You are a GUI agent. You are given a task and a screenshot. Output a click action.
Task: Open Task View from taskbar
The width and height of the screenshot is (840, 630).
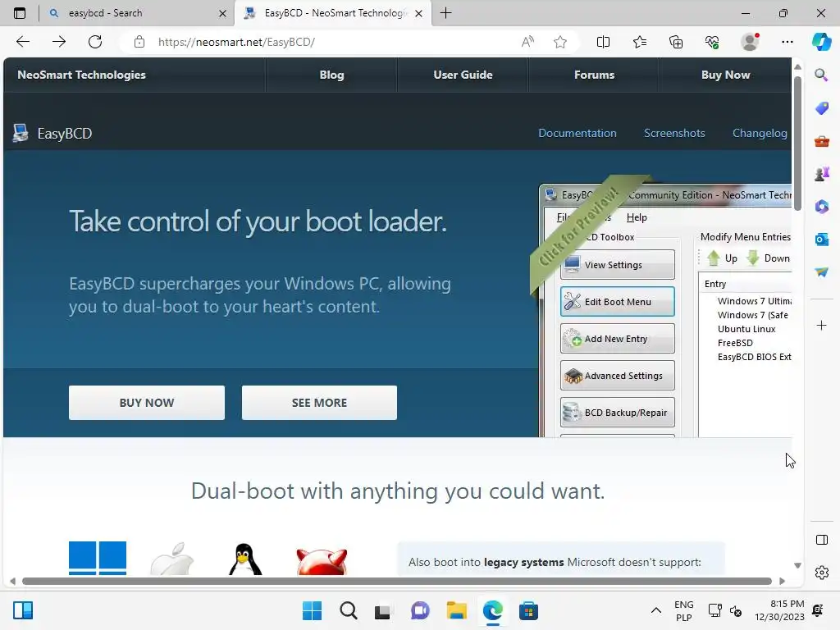tap(382, 610)
